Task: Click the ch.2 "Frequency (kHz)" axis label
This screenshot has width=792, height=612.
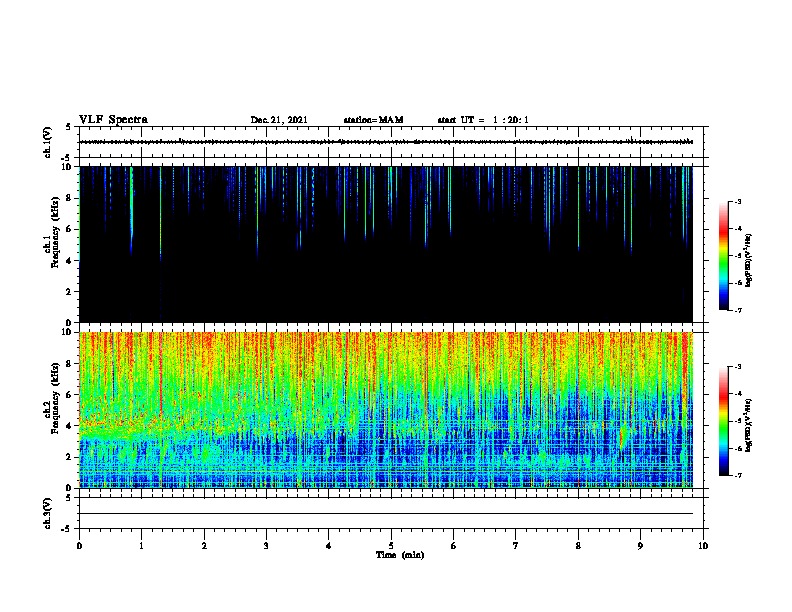Action: click(55, 398)
